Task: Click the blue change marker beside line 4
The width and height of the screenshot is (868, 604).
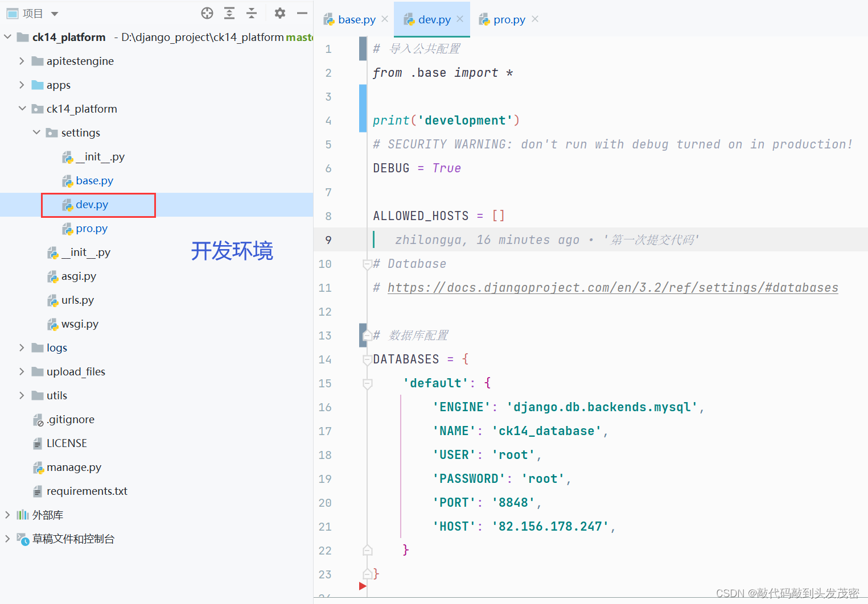Action: click(x=363, y=108)
